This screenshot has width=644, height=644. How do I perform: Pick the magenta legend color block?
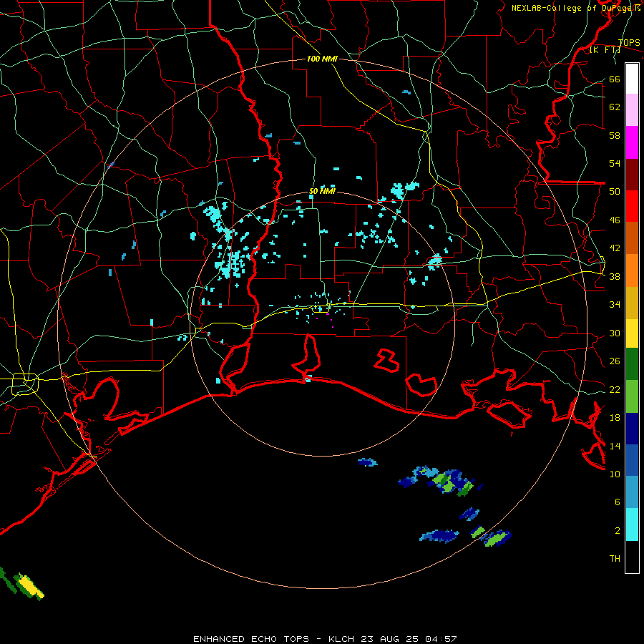click(x=632, y=142)
